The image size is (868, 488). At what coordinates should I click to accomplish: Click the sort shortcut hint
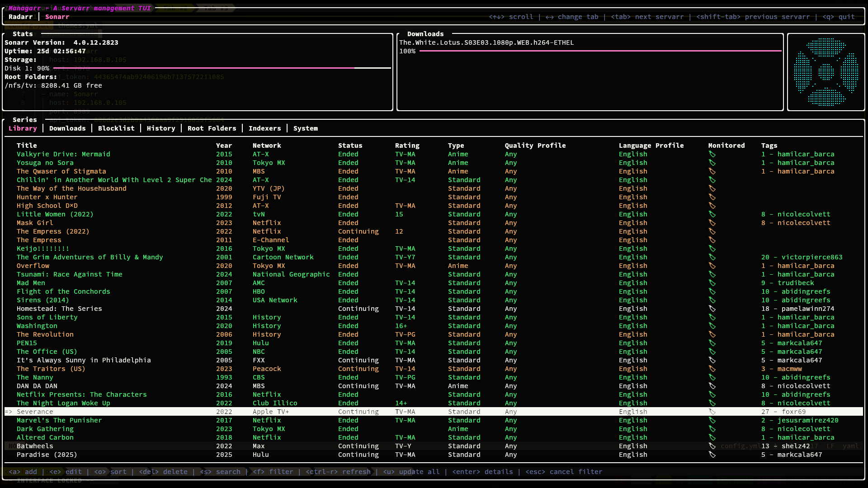110,472
